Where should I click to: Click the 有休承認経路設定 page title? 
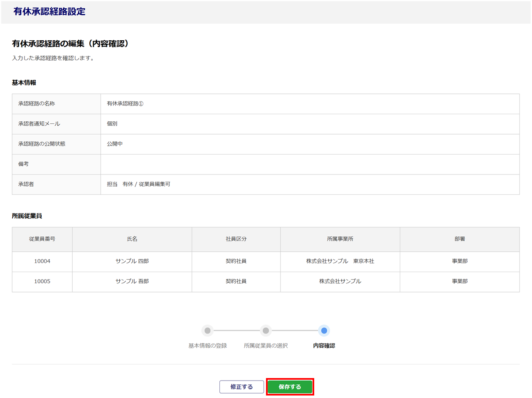[49, 12]
